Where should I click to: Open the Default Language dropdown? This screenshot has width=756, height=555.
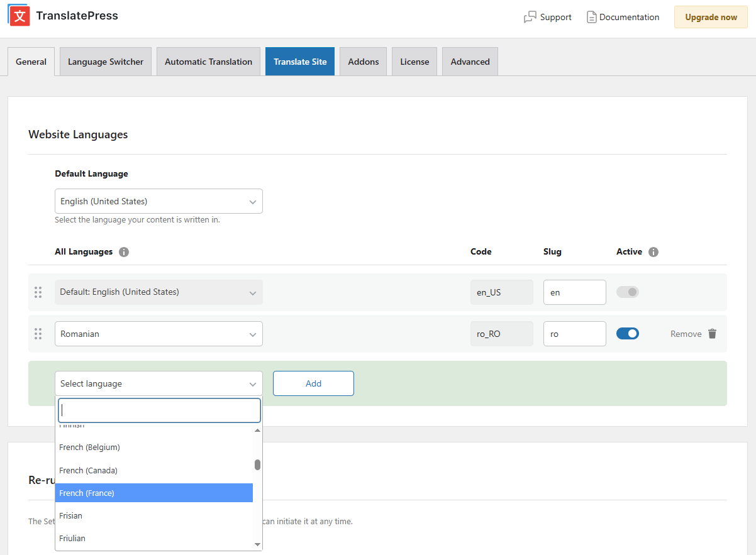coord(158,201)
